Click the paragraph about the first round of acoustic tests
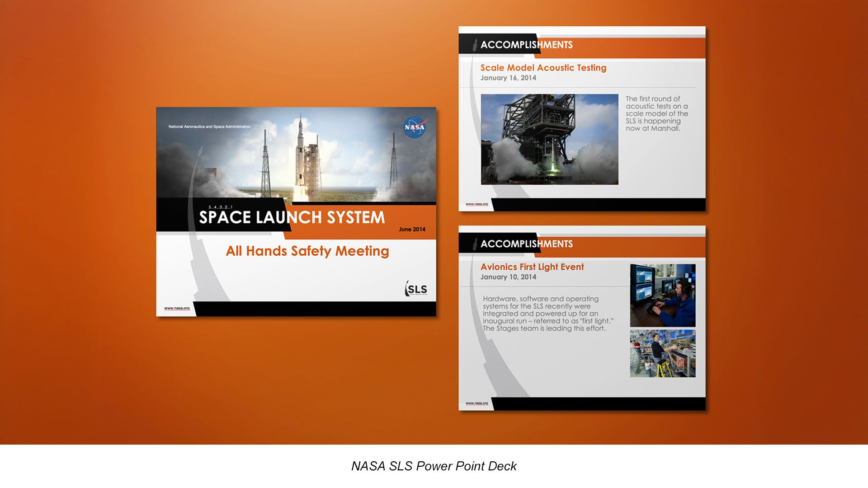 coord(657,113)
